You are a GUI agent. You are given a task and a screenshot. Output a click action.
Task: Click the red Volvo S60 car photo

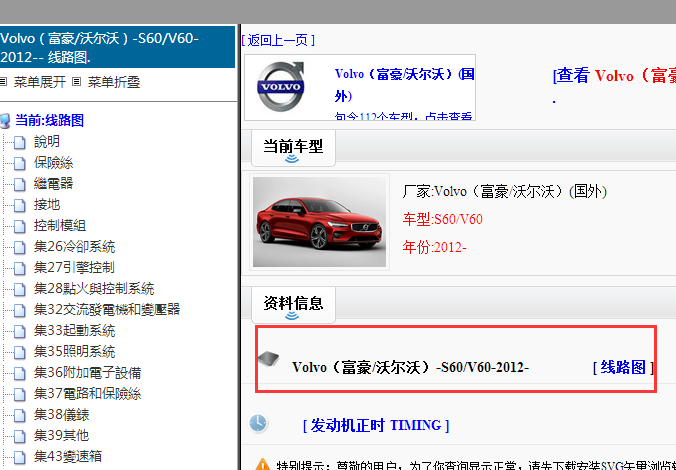(x=319, y=222)
